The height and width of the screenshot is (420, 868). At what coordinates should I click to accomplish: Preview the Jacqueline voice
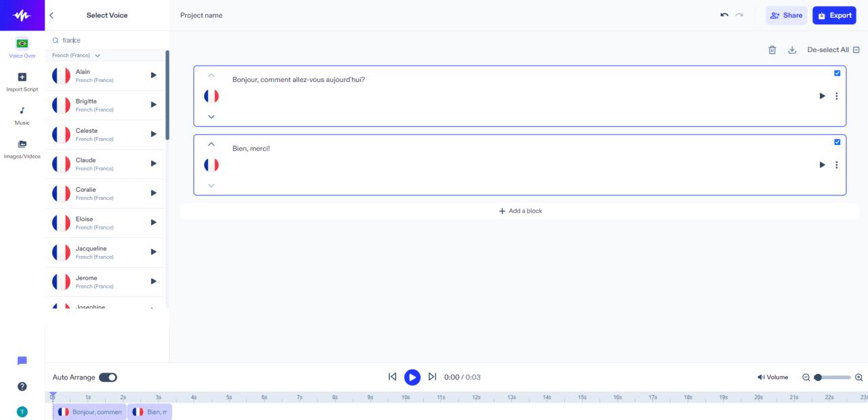[154, 252]
